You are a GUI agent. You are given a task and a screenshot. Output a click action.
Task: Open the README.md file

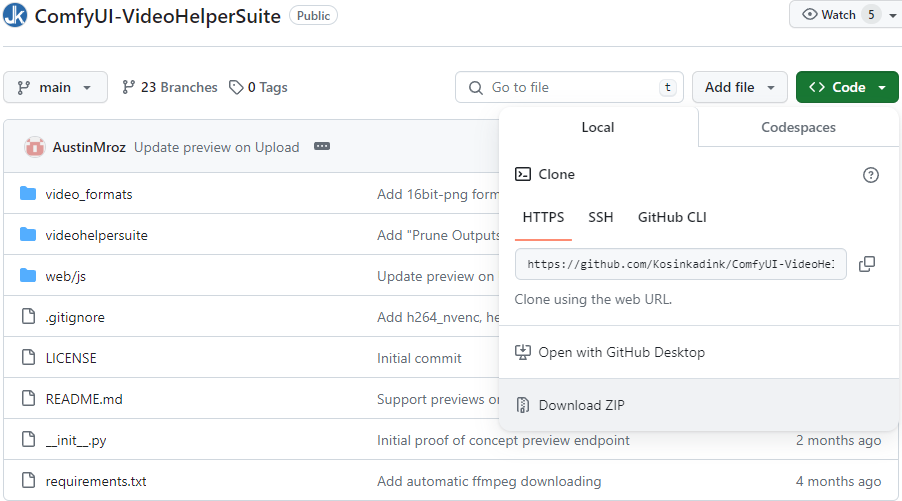(x=84, y=399)
